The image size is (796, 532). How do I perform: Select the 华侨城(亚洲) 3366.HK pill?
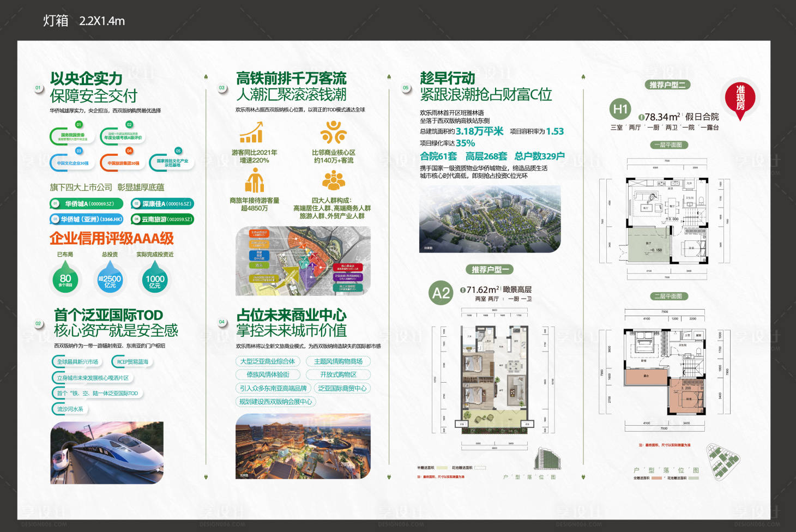click(86, 219)
